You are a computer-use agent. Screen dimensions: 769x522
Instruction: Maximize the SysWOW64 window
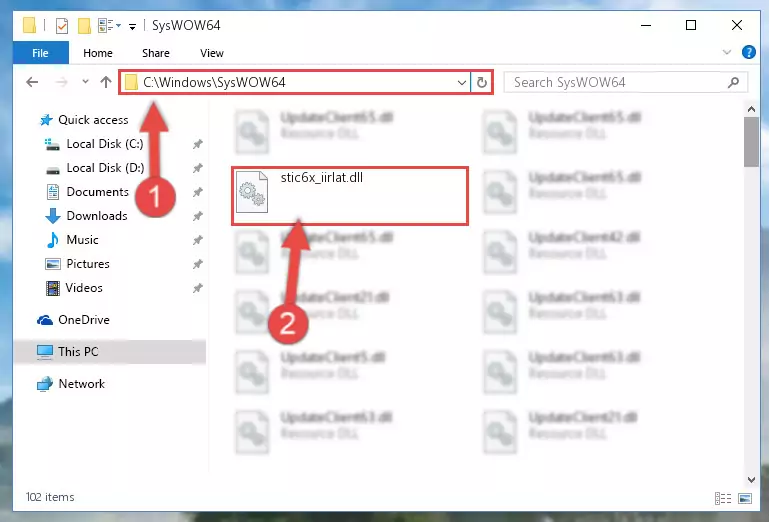(691, 25)
